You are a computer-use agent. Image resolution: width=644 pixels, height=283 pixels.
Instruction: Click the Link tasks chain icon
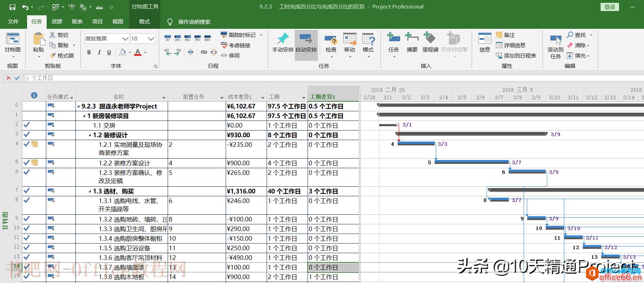click(x=204, y=52)
